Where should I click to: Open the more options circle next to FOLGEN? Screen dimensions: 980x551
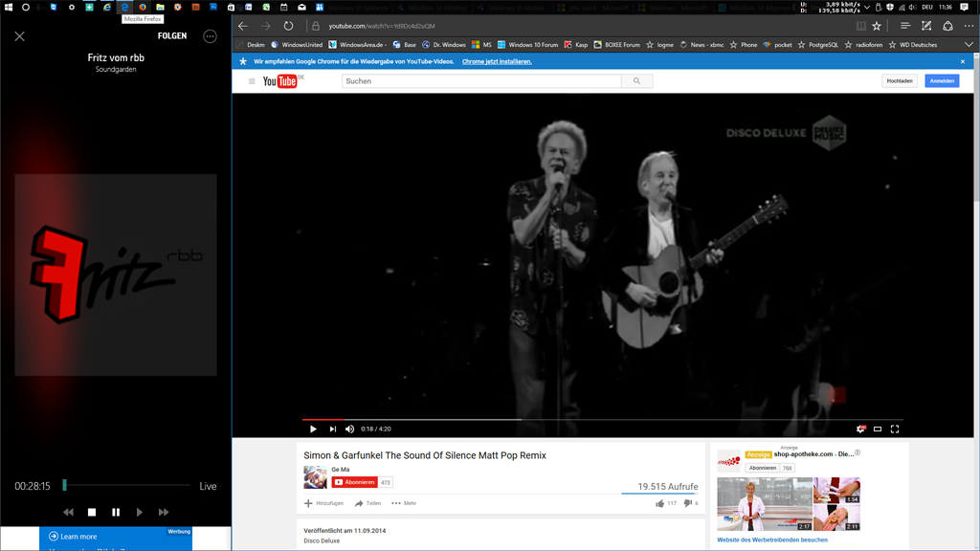210,36
